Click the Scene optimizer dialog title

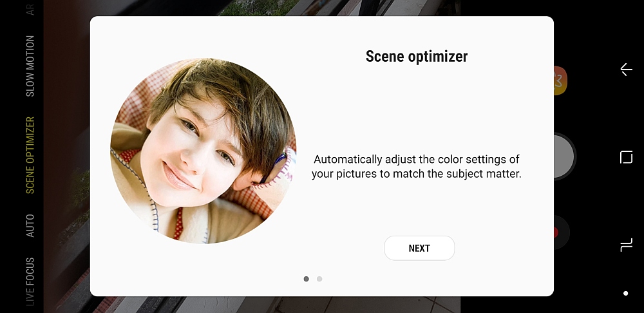pos(417,56)
